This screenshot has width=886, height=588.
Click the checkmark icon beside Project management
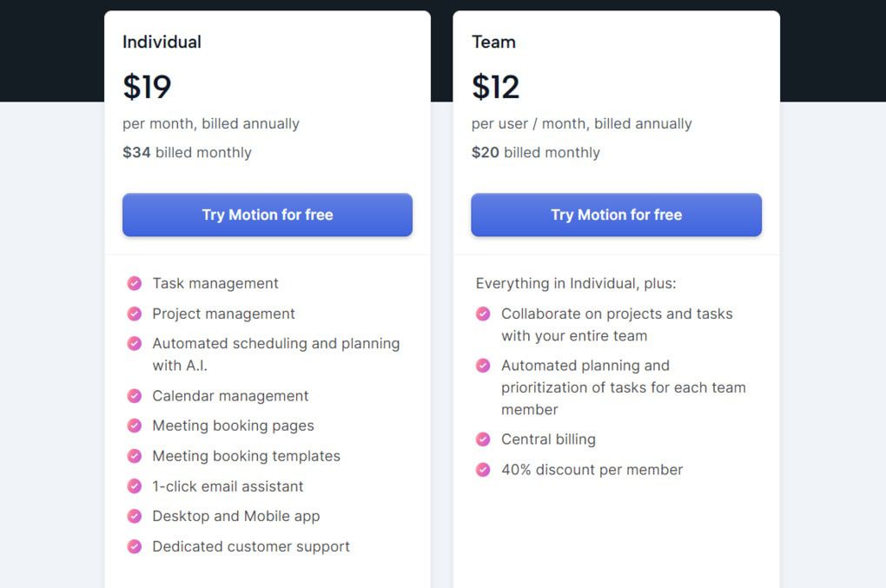point(135,314)
